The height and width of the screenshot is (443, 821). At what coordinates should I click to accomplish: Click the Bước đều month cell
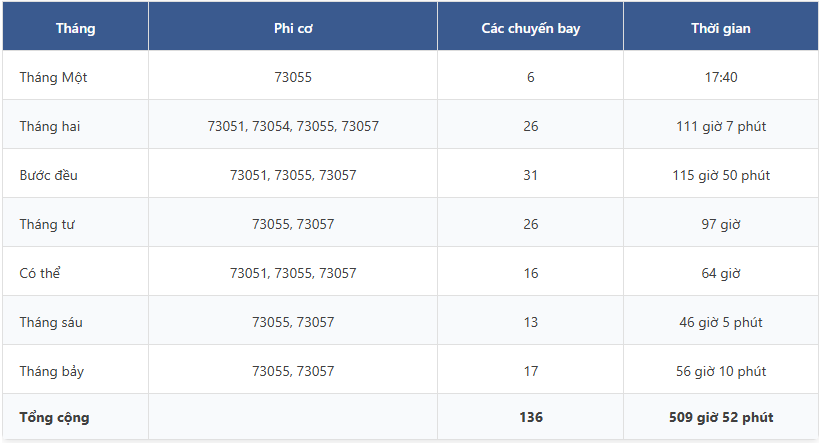[49, 175]
